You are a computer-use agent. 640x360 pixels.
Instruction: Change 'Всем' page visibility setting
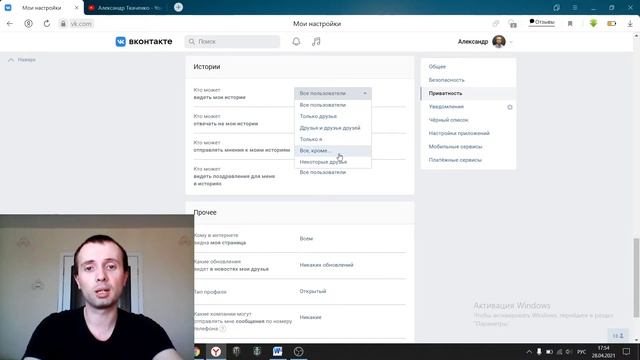click(x=306, y=238)
